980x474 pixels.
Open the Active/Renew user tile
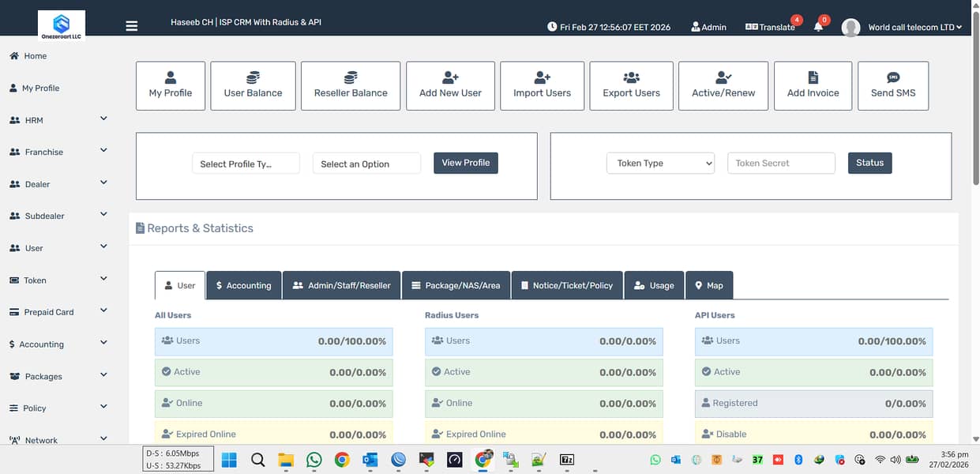coord(723,85)
